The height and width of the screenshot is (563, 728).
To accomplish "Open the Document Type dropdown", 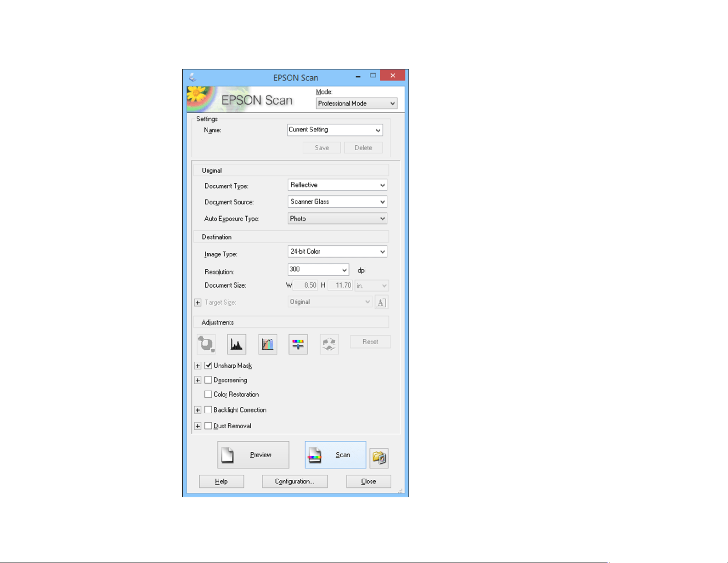I will 337,185.
